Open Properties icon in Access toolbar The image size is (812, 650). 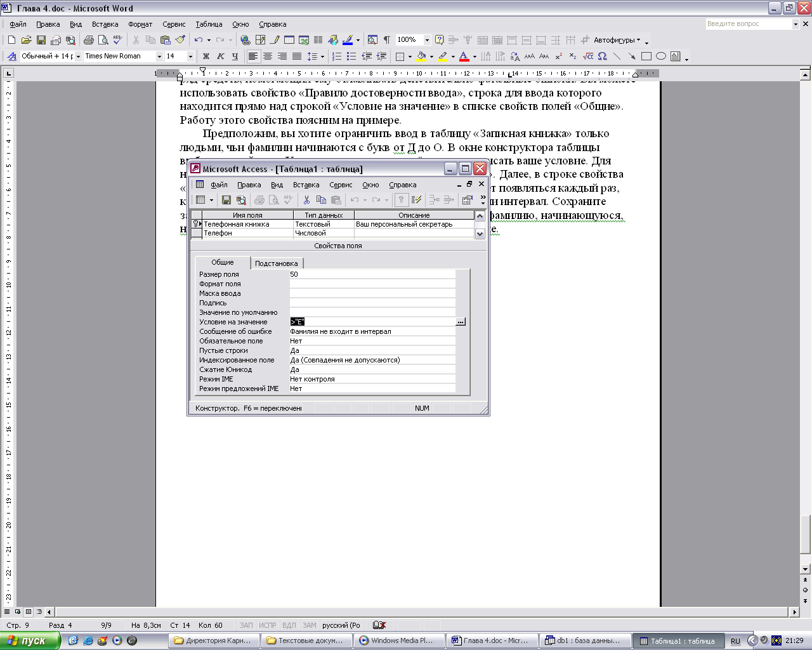pos(468,200)
